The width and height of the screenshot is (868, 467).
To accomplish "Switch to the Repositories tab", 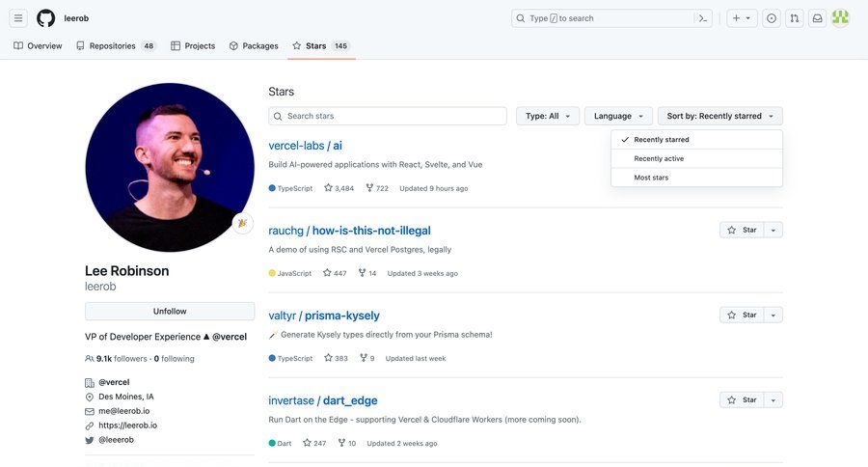I will (114, 45).
